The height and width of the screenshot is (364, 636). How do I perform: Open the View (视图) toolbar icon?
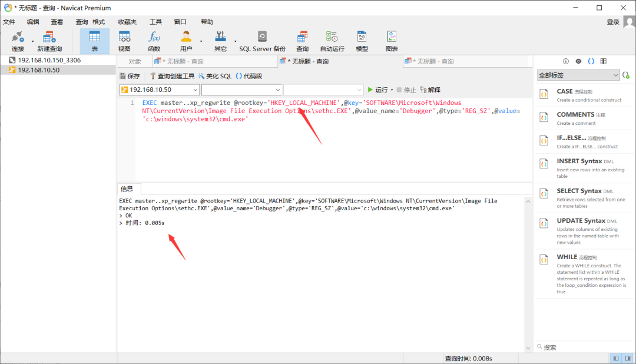click(124, 41)
